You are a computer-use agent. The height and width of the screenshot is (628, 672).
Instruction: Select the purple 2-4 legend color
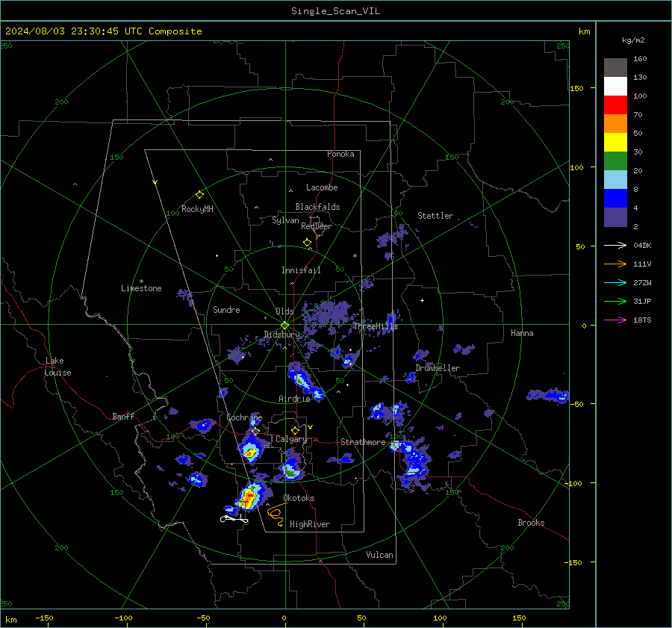(x=615, y=217)
